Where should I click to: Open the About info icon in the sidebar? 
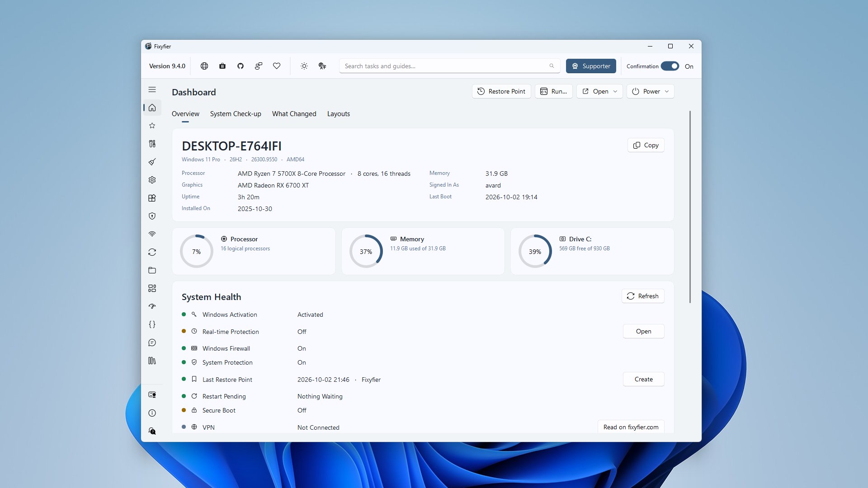pos(152,413)
